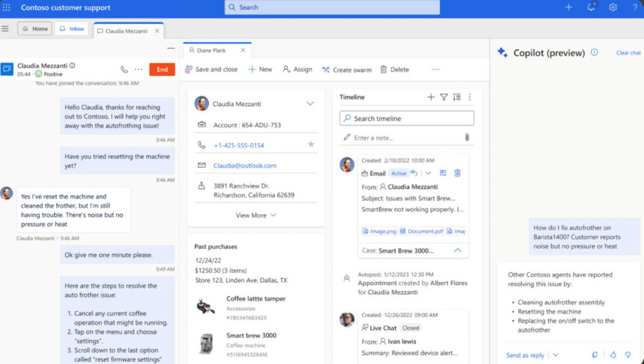The height and width of the screenshot is (364, 644).
Task: Open the Email record icon
Action: 443,173
